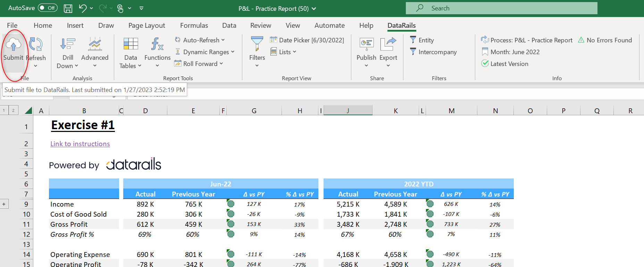Click the Process: P&L - Practice Report info
Viewport: 644px width, 267px height.
[527, 40]
